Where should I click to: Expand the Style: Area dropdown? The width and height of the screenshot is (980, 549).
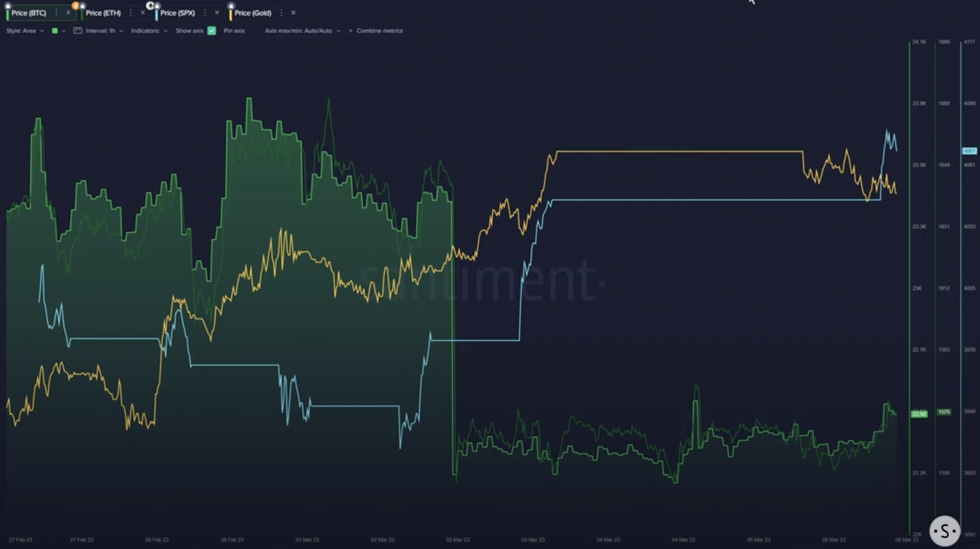[x=25, y=31]
